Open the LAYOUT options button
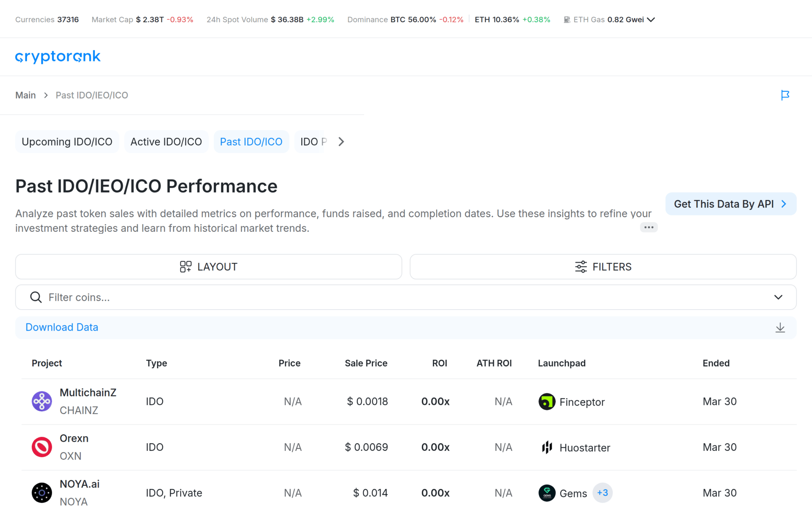 (x=209, y=267)
